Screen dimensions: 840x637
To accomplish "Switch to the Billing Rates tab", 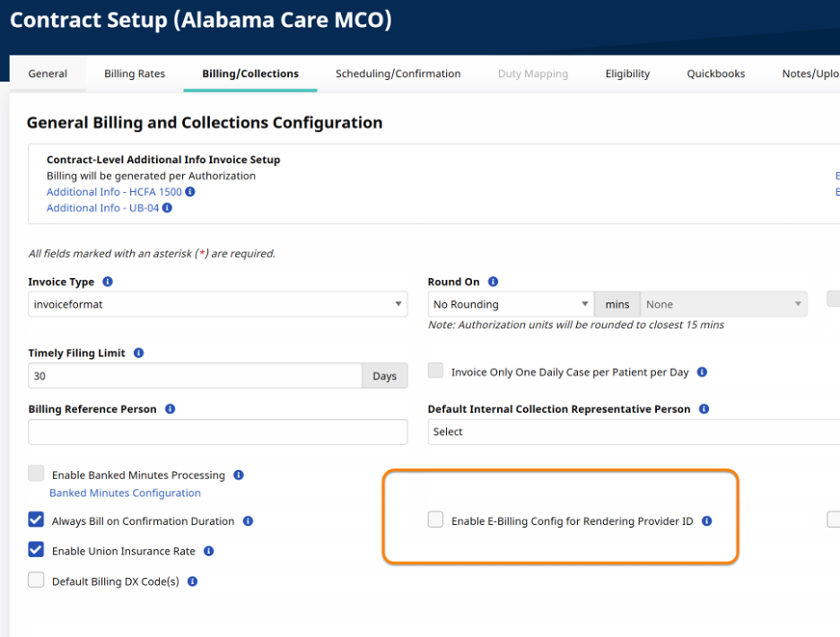I will click(135, 74).
